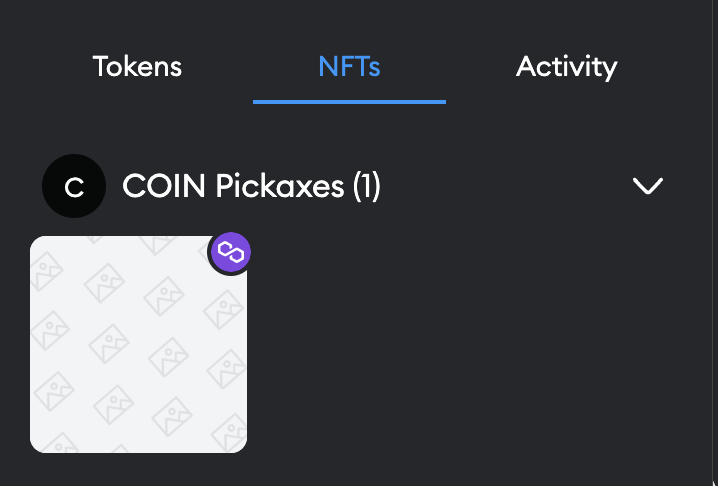This screenshot has height=486, width=718.
Task: Click the blue underline beneath the NFTs tab
Action: (349, 102)
